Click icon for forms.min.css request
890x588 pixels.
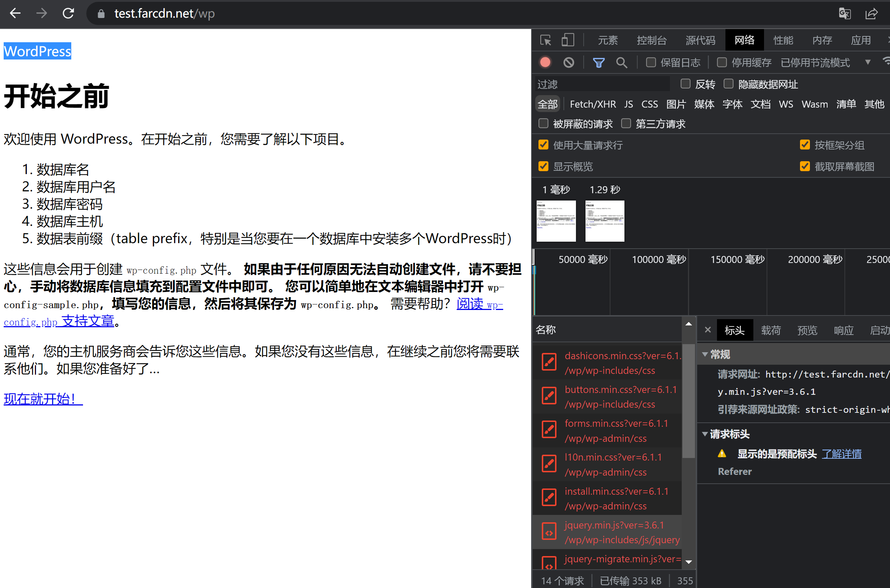coord(549,430)
